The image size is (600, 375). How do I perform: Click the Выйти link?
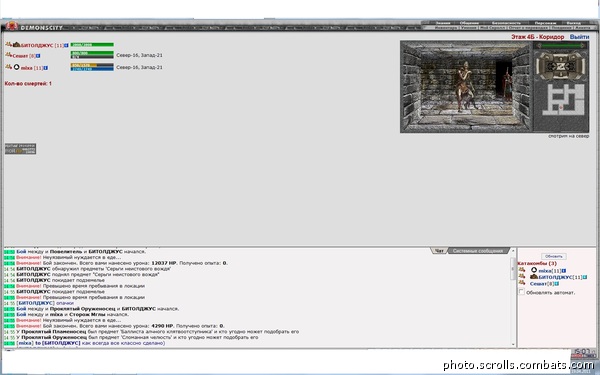tap(579, 37)
